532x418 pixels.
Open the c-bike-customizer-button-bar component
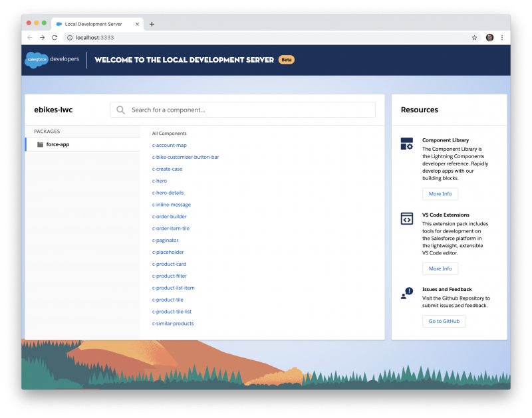pyautogui.click(x=186, y=157)
